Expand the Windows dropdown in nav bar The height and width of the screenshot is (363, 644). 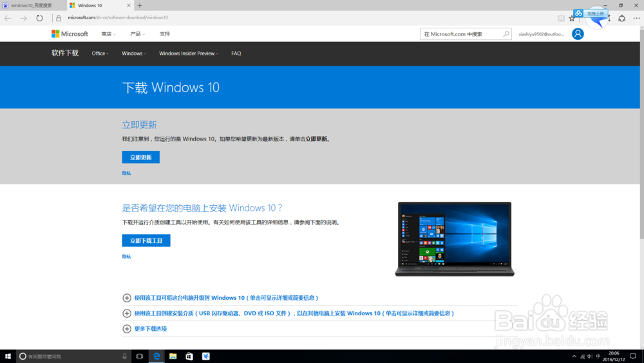click(134, 54)
